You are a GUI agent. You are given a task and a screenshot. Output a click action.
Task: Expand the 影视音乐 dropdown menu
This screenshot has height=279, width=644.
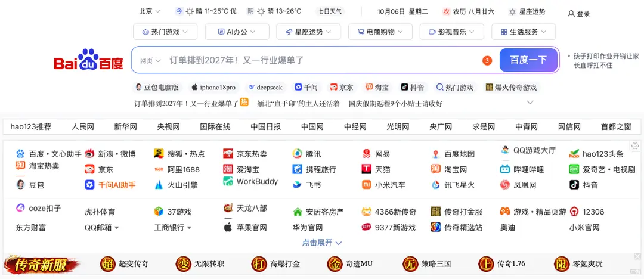coord(452,32)
